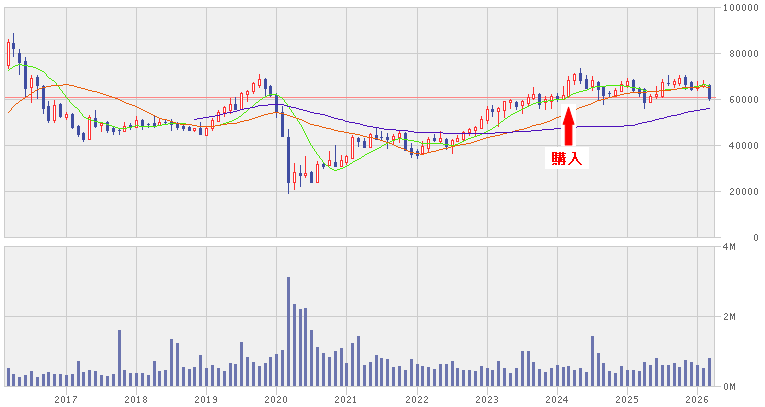Click the red upward buy arrow
The width and height of the screenshot is (765, 407).
pos(568,126)
